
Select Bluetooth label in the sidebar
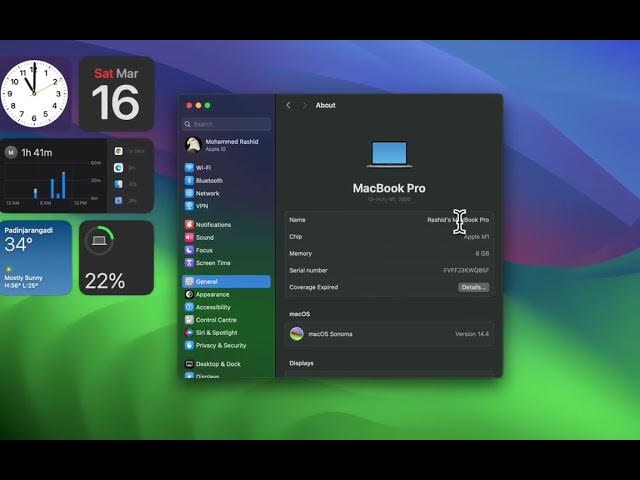click(x=209, y=180)
